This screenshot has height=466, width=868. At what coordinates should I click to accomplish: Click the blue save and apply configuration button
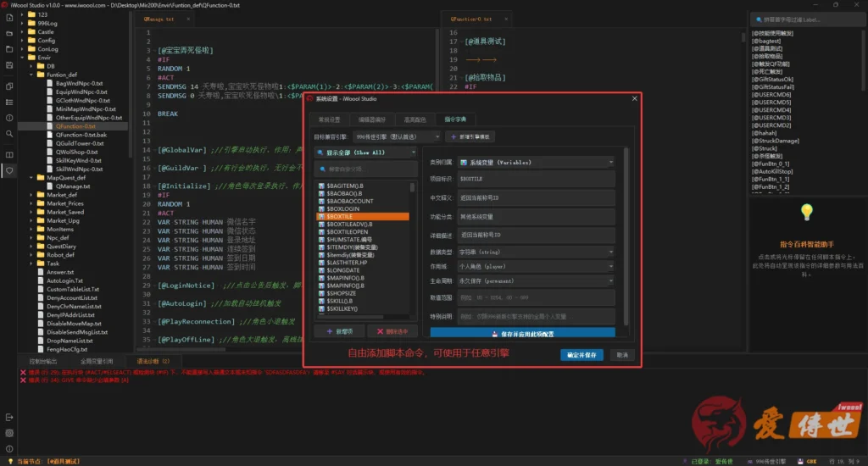[x=522, y=334]
